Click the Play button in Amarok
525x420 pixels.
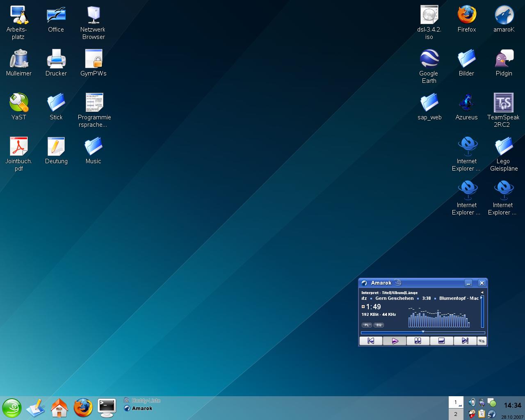pos(395,341)
